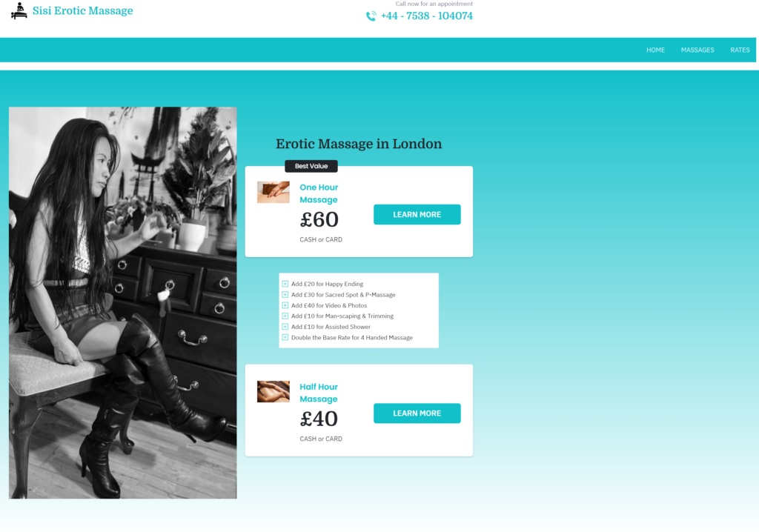
Task: Click Learn More for One Hour Massage
Action: 417,214
